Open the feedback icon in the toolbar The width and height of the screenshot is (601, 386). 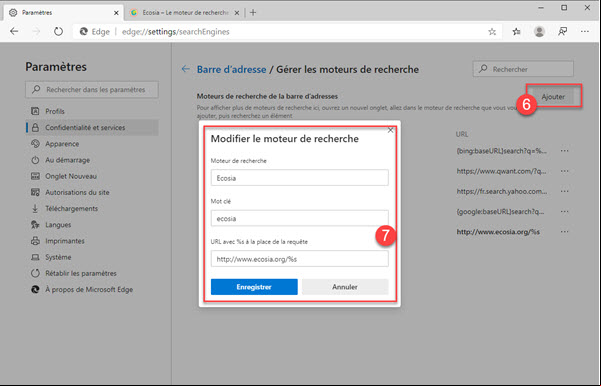pos(562,31)
